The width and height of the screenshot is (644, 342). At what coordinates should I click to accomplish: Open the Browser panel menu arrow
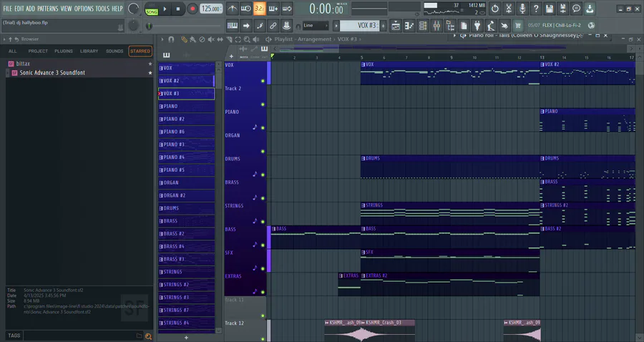tap(4, 39)
